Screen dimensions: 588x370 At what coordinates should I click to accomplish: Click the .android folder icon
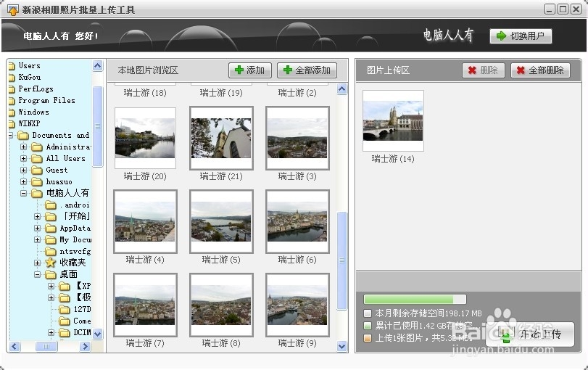[x=50, y=205]
